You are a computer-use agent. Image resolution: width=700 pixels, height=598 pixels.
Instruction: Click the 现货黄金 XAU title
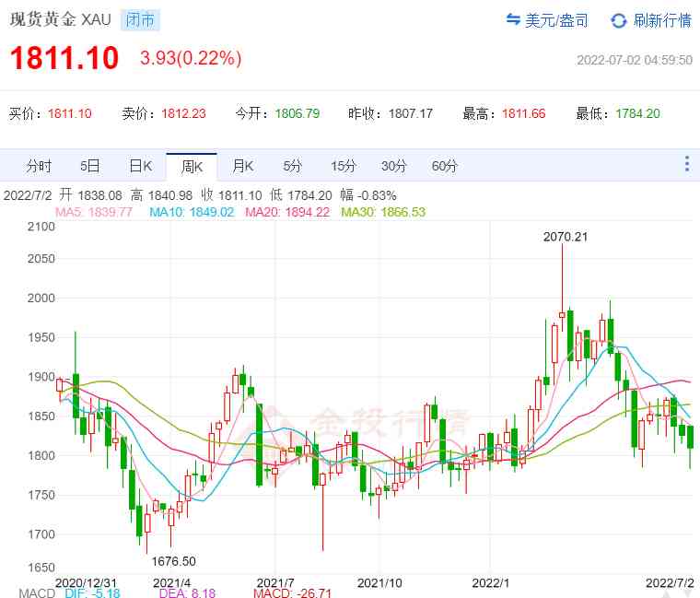point(61,20)
